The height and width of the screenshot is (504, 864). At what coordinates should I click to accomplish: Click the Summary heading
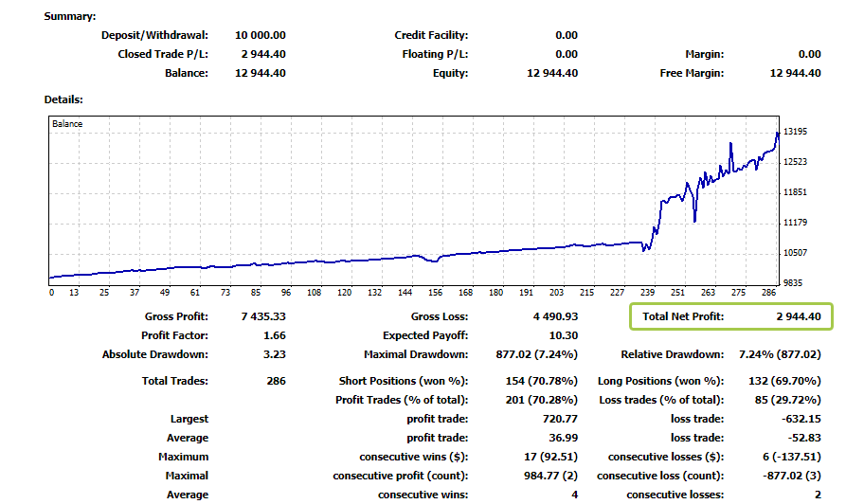click(70, 16)
